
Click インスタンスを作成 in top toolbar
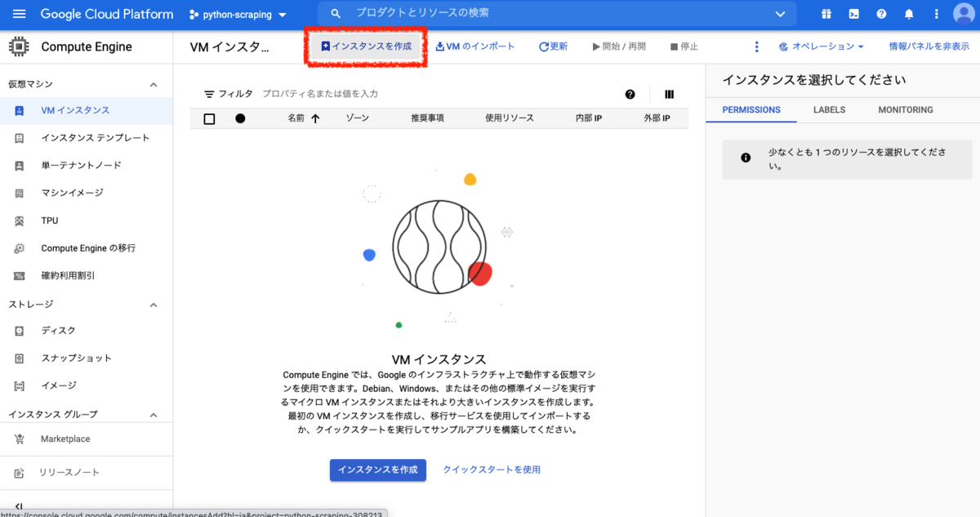pyautogui.click(x=366, y=47)
